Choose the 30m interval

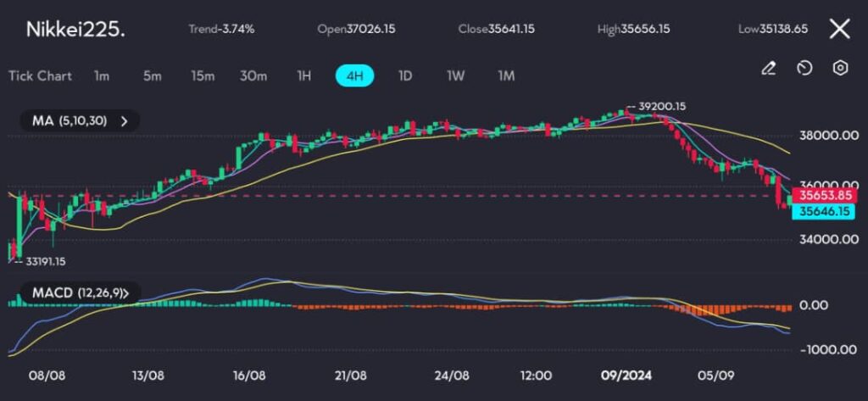pyautogui.click(x=253, y=75)
